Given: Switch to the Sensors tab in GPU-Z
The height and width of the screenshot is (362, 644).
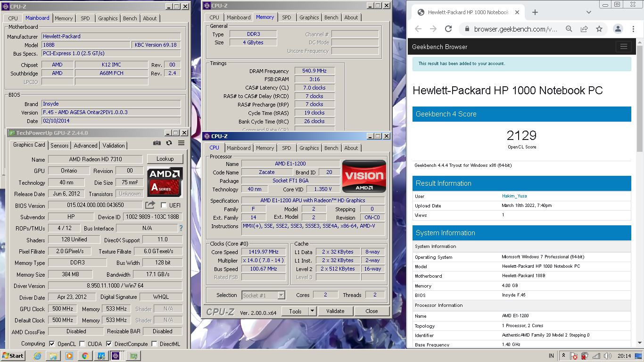Looking at the screenshot, I should 59,146.
